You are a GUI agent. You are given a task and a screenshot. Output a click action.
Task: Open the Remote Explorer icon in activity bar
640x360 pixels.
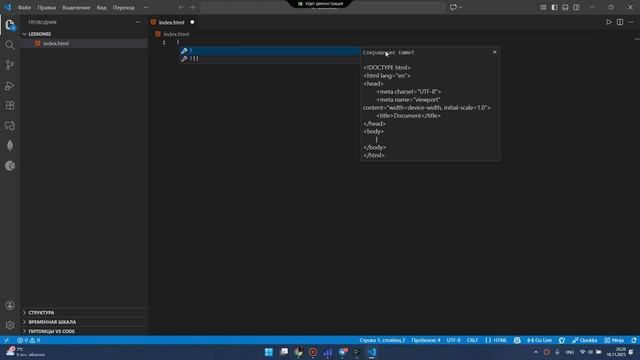(x=10, y=125)
